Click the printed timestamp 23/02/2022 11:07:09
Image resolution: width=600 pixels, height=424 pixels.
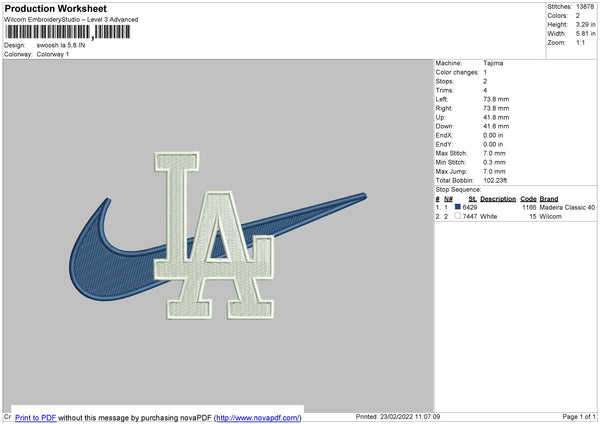(410, 416)
